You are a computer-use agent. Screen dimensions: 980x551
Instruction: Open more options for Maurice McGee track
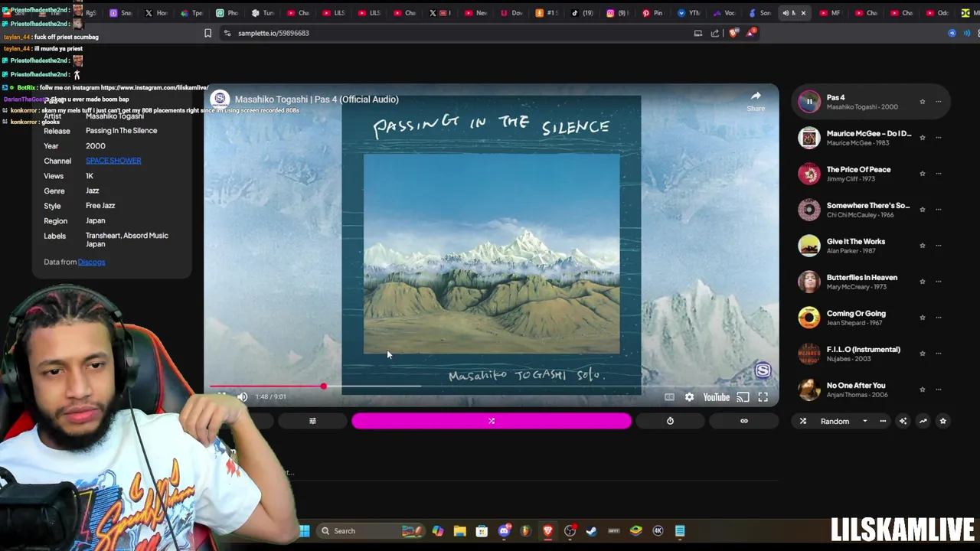[x=938, y=138]
